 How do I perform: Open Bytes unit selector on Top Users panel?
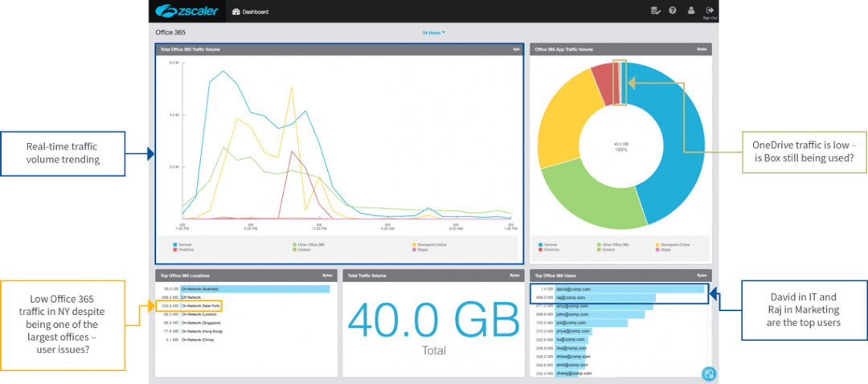pyautogui.click(x=703, y=275)
